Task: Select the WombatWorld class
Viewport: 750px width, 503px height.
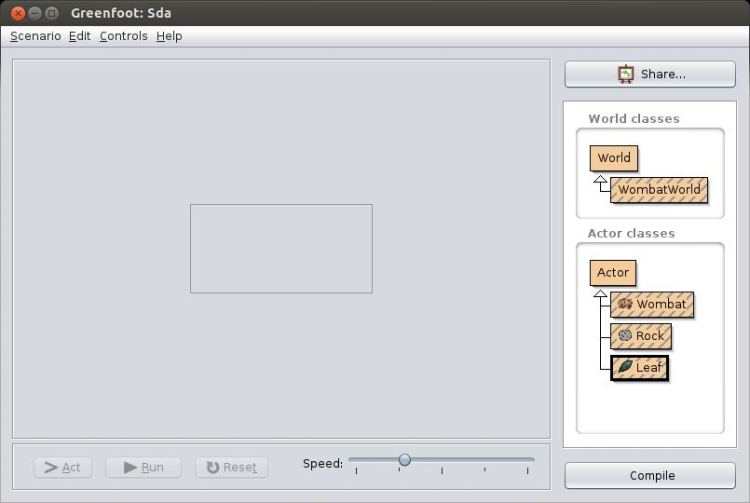Action: 659,190
